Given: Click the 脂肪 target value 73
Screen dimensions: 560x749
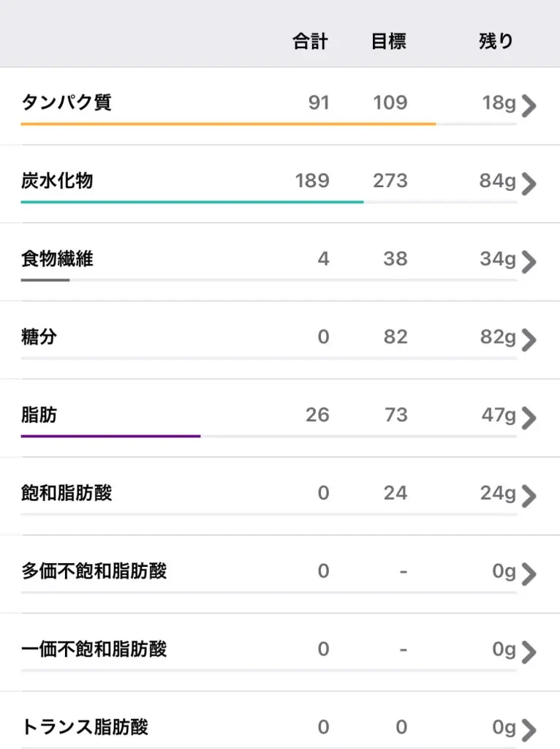Looking at the screenshot, I should pos(396,415).
